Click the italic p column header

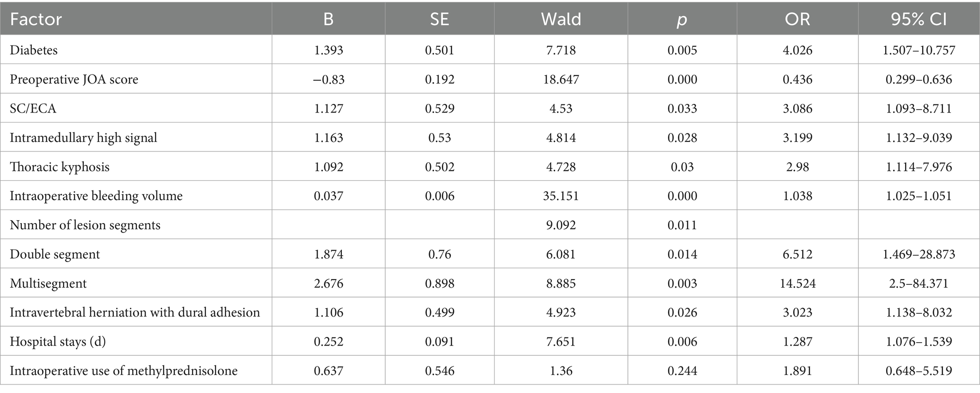[682, 20]
